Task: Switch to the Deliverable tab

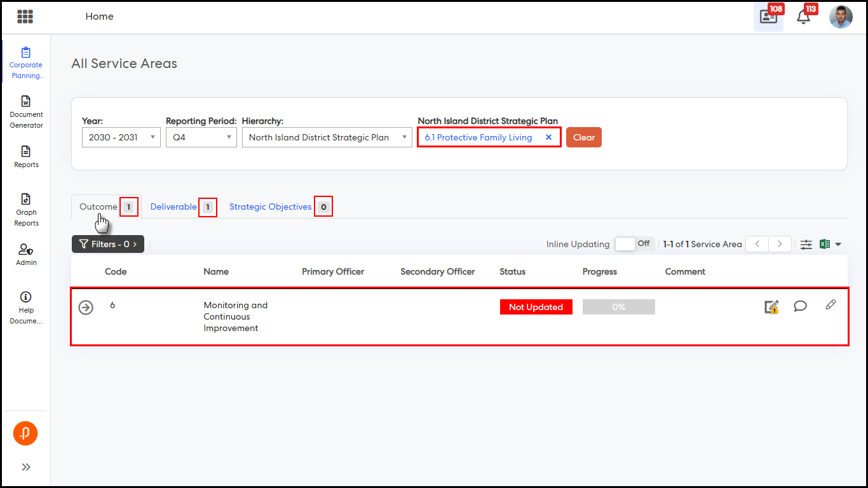Action: point(173,207)
